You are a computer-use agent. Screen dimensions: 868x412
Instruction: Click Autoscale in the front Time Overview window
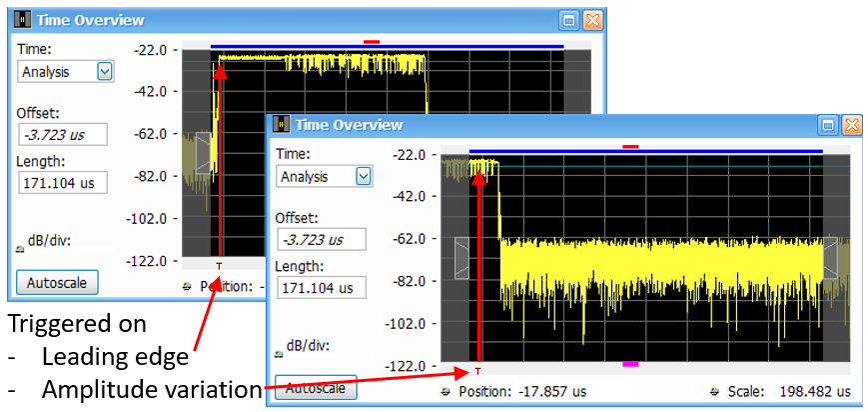pyautogui.click(x=317, y=388)
